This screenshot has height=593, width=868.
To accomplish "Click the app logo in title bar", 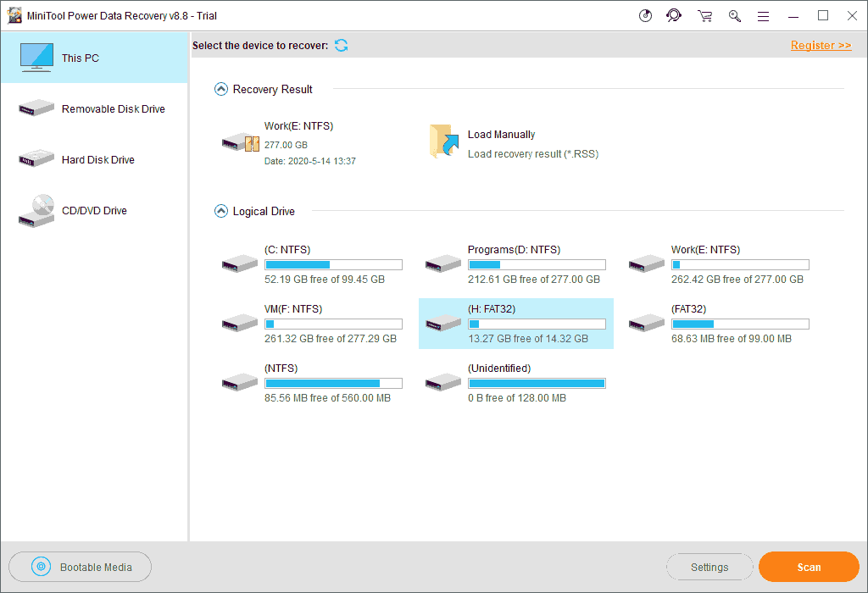I will [x=14, y=15].
